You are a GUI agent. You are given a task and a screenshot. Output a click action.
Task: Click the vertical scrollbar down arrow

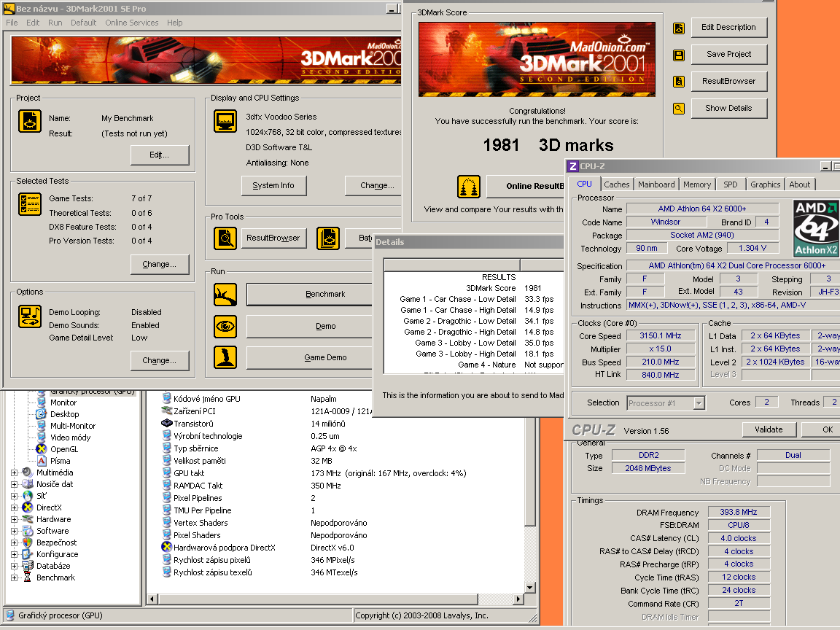tap(529, 588)
